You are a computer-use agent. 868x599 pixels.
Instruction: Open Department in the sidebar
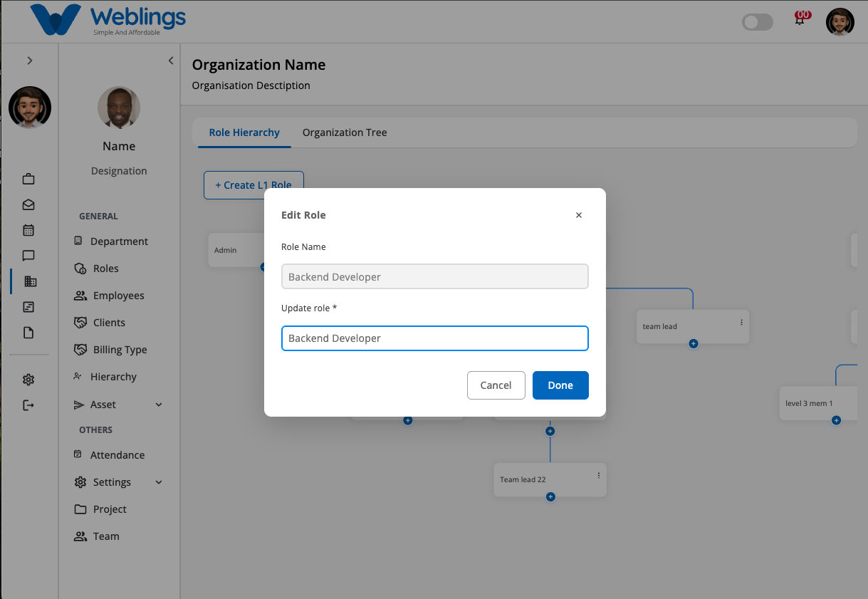pyautogui.click(x=112, y=241)
